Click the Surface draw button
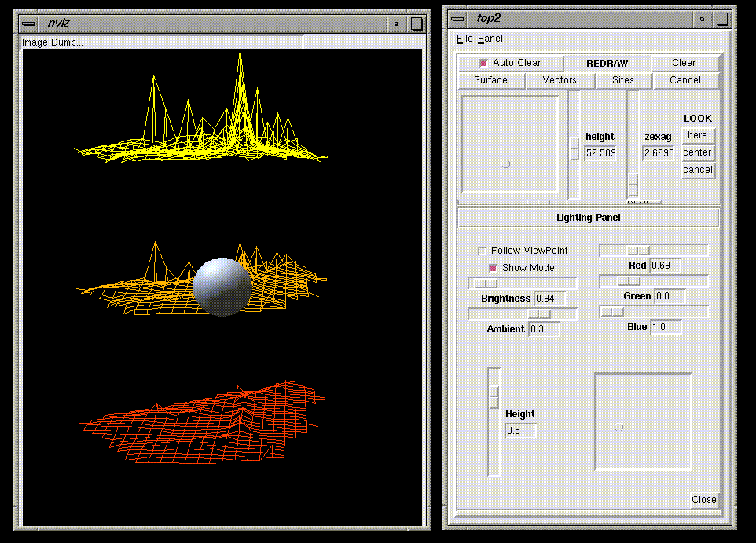Image resolution: width=756 pixels, height=543 pixels. pyautogui.click(x=490, y=80)
